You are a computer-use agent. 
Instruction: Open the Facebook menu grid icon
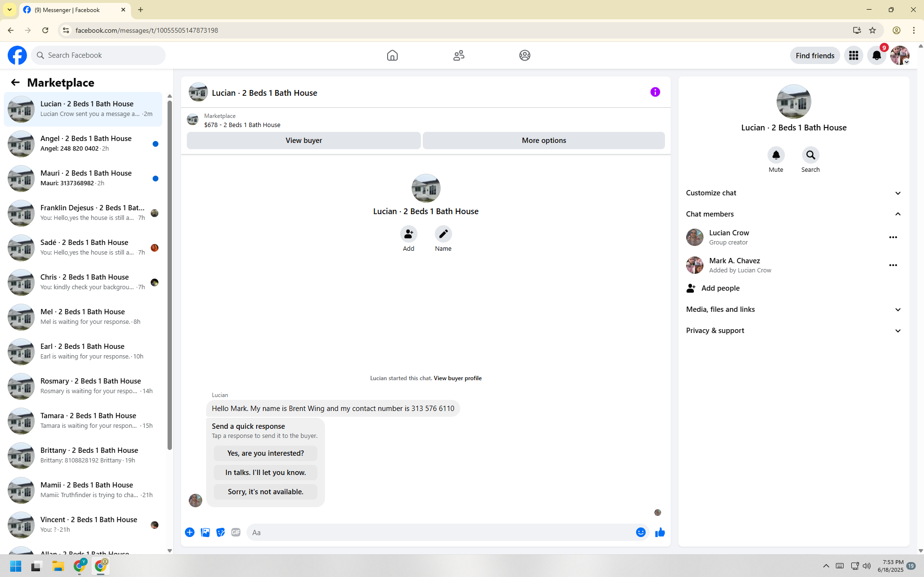[854, 55]
